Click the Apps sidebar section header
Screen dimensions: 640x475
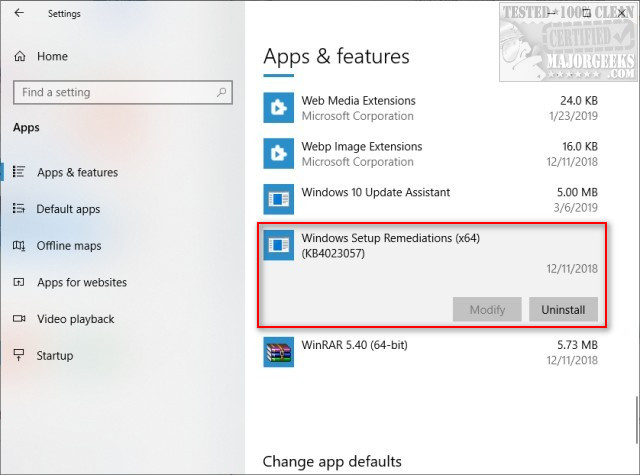[26, 128]
